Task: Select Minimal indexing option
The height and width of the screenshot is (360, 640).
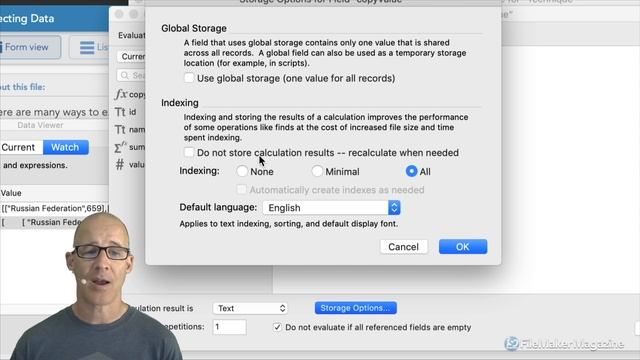Action: (x=317, y=171)
